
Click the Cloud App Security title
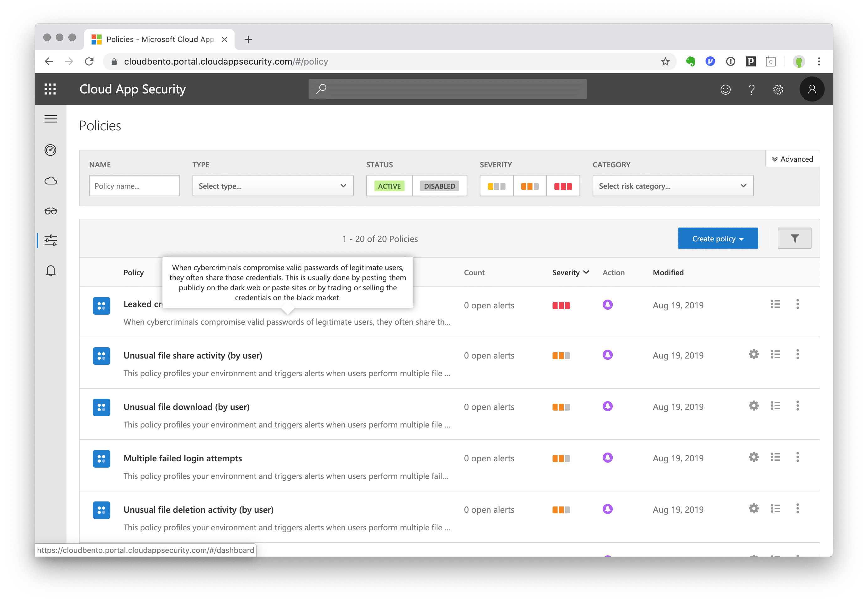[x=132, y=89]
